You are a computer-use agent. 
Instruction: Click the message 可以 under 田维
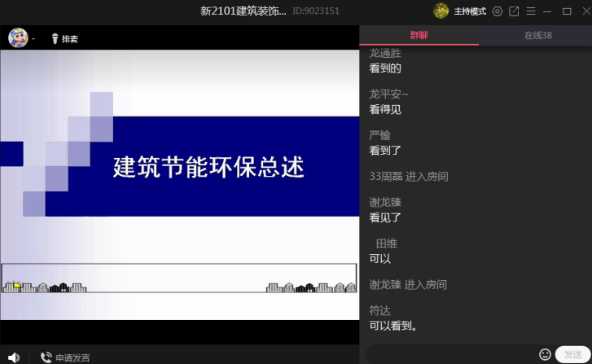point(379,259)
